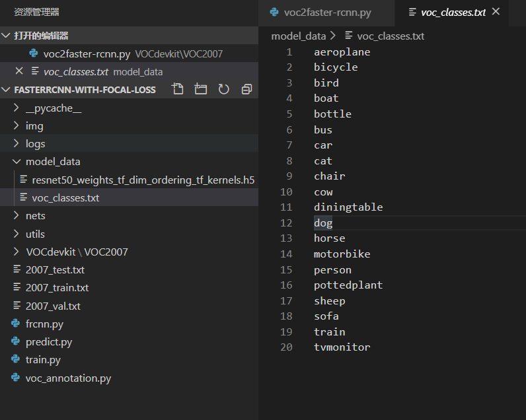Click 'tvmonitor' on line 20
This screenshot has width=526, height=420.
(342, 347)
